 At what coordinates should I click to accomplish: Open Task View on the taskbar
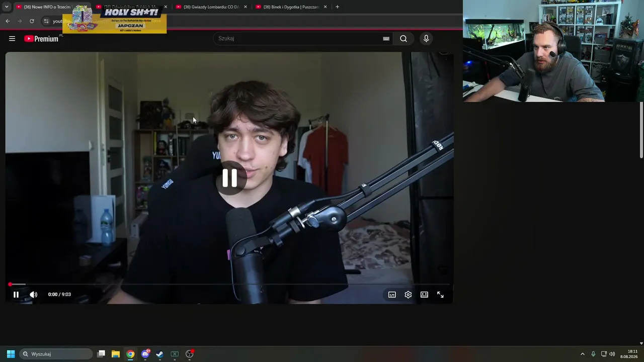(x=101, y=354)
